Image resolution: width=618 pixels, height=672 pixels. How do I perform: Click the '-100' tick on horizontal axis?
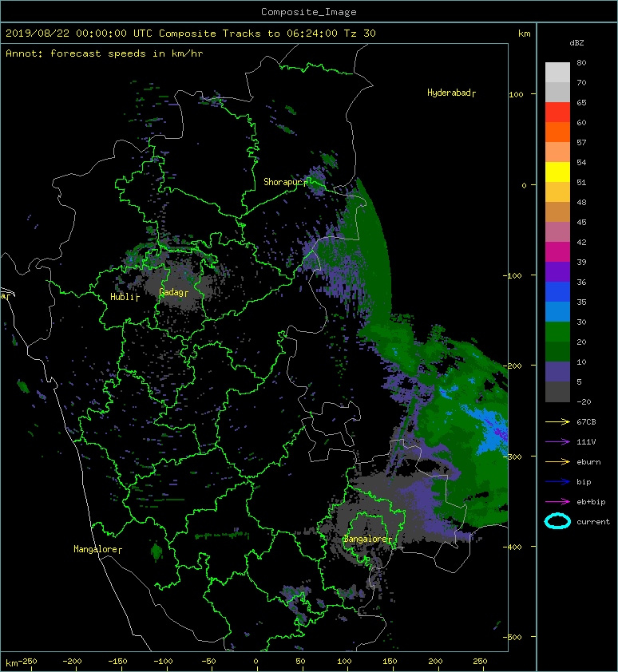(163, 662)
